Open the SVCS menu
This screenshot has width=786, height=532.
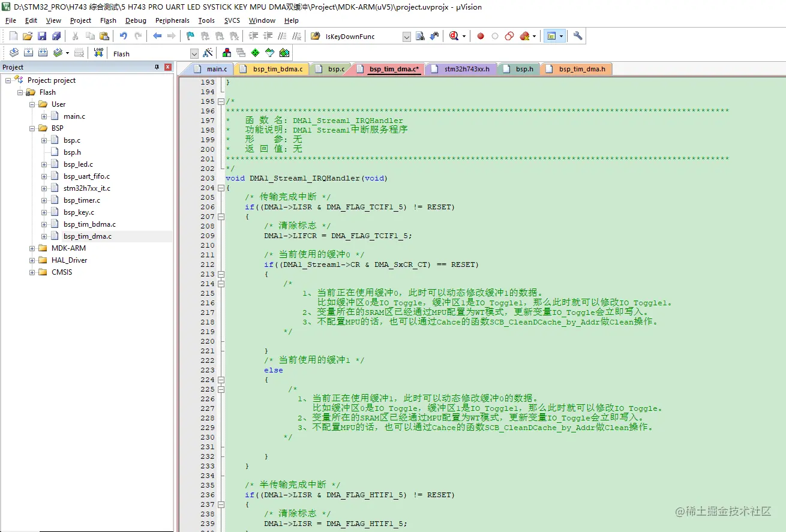pos(232,20)
